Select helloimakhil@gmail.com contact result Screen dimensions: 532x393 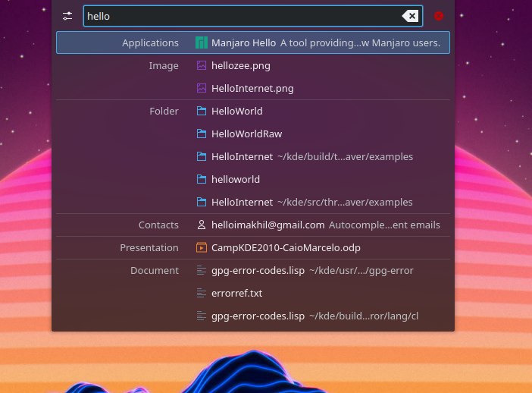253,225
